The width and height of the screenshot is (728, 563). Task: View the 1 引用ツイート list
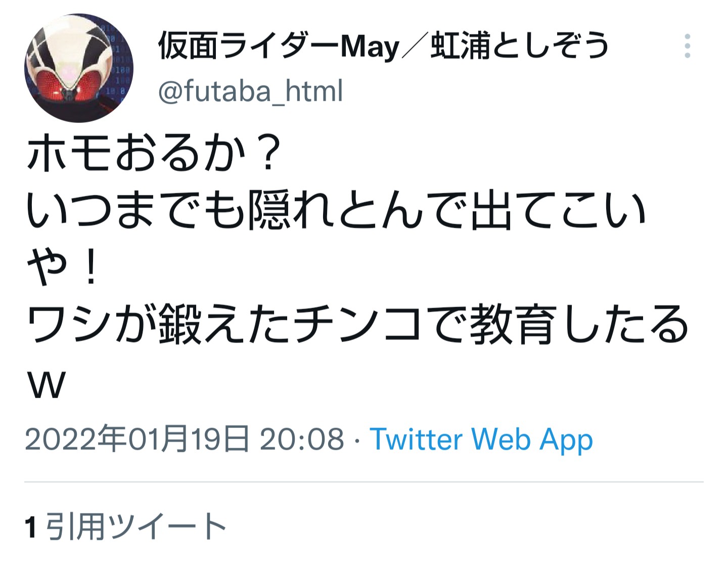click(x=126, y=527)
